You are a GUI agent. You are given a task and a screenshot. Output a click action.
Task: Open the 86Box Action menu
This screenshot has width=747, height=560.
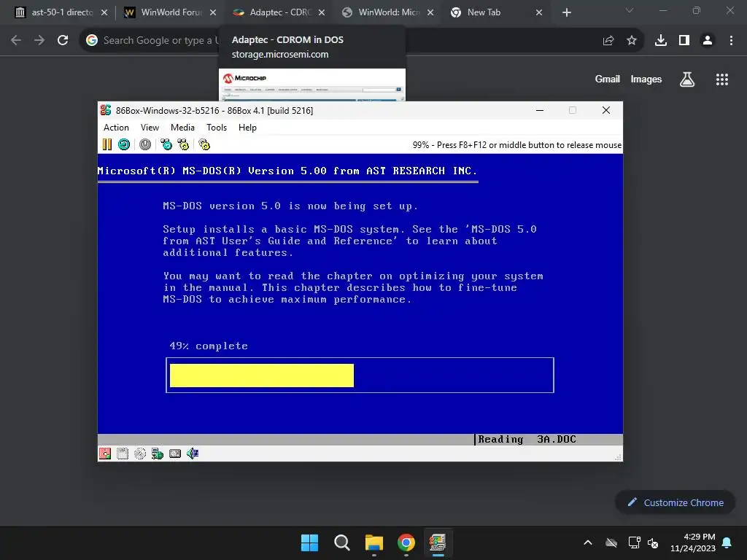point(116,128)
